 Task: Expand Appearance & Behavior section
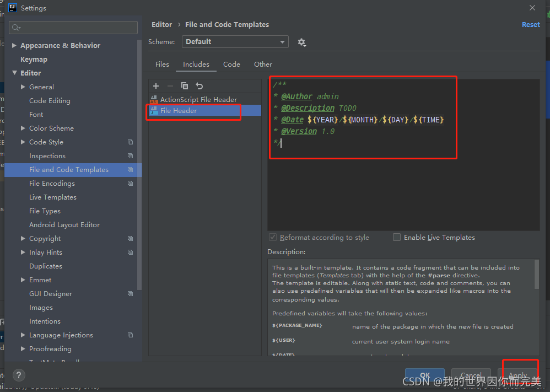pyautogui.click(x=14, y=45)
